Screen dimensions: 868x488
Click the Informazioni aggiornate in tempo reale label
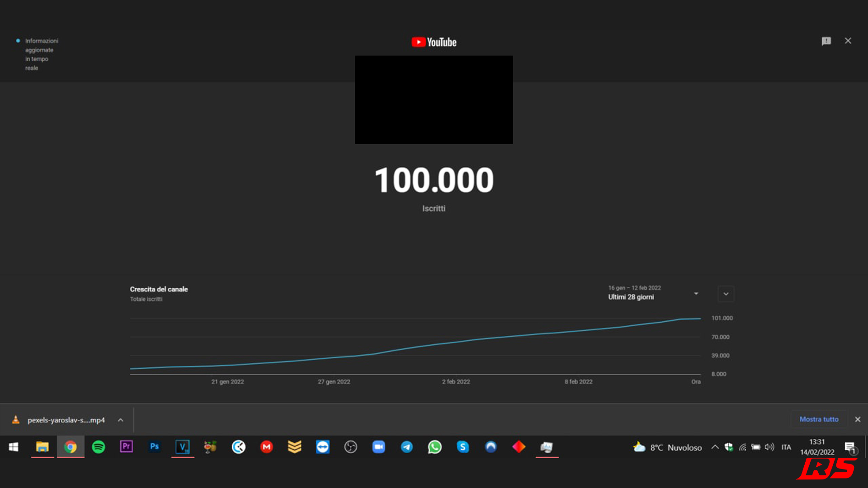(x=42, y=54)
